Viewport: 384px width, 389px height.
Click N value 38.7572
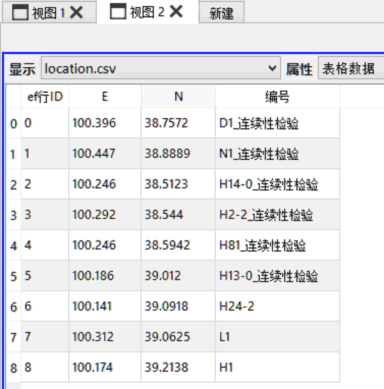[x=178, y=123]
